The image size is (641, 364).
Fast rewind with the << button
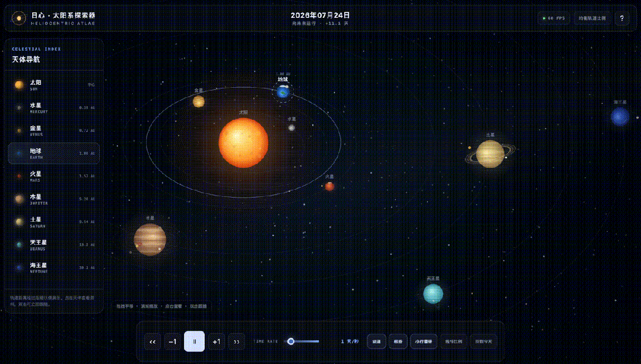click(153, 341)
